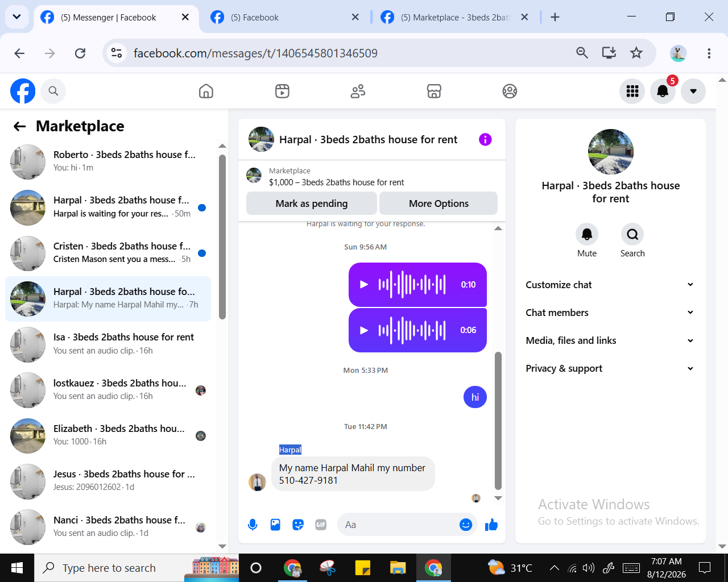Play the 0:10 audio clip
This screenshot has width=728, height=582.
pyautogui.click(x=364, y=285)
